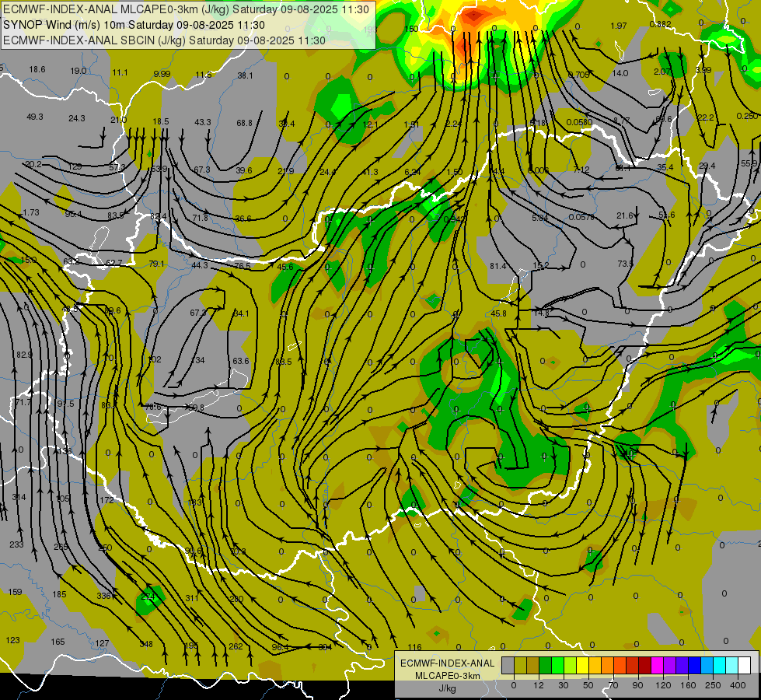Click the map value '134'
761x700 pixels.
coord(198,360)
